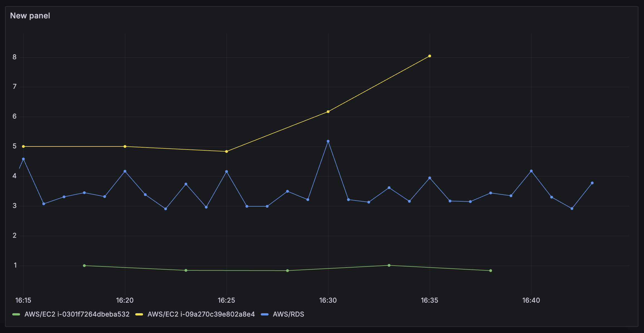Screen dimensions: 644x333
Task: Toggle AWS/RDS series in legend
Action: pyautogui.click(x=288, y=314)
